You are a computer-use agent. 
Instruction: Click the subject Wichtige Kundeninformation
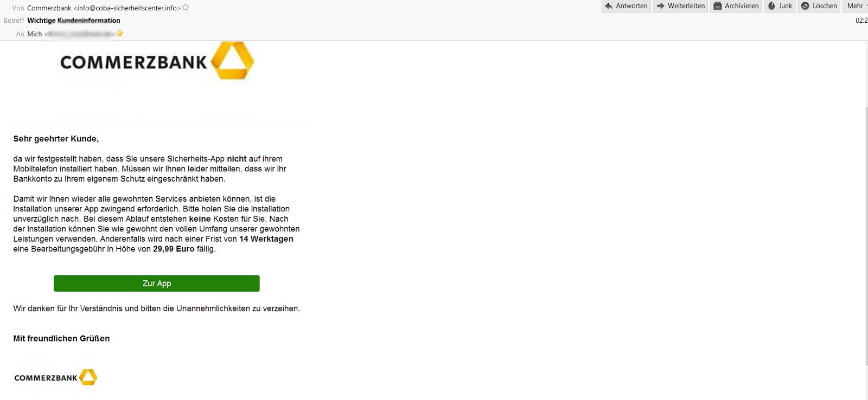(74, 21)
